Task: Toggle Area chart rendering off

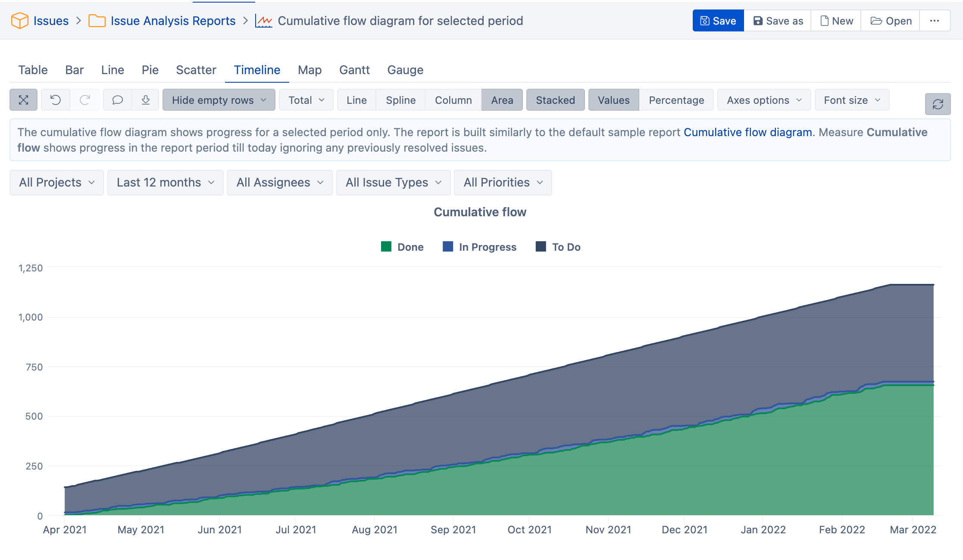Action: 502,100
